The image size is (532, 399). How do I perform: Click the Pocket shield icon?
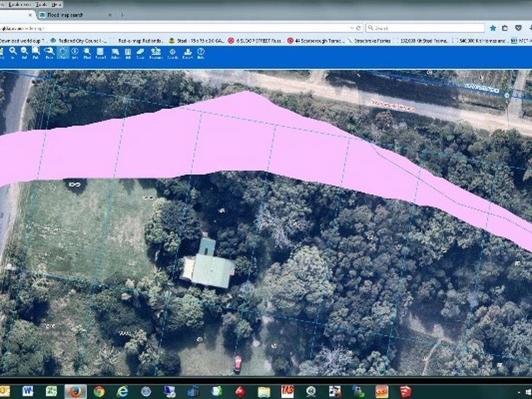tap(518, 28)
